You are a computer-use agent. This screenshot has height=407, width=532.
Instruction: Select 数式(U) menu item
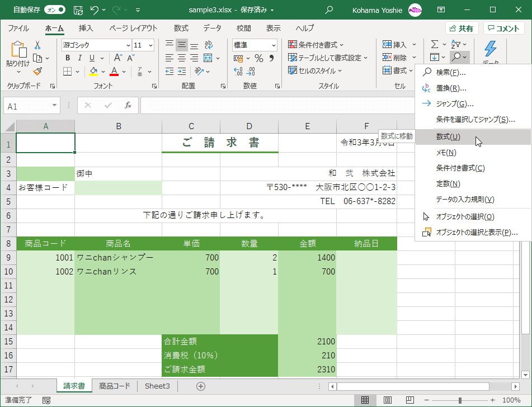[473, 137]
